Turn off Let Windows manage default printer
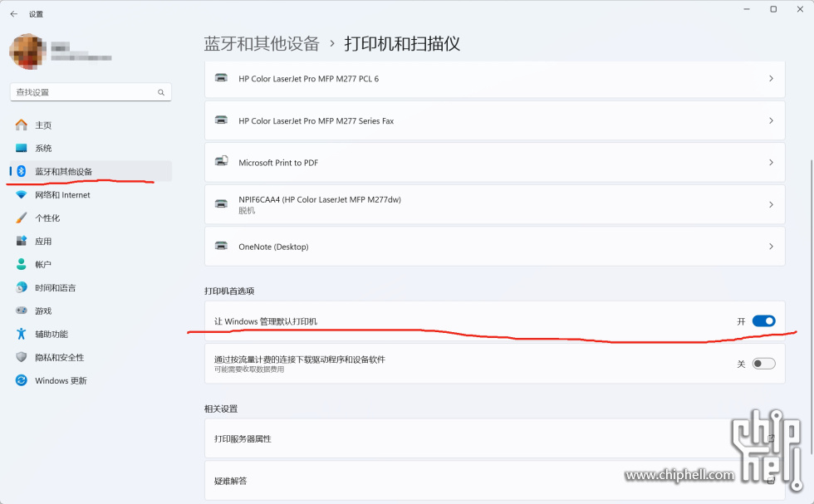The width and height of the screenshot is (814, 504). pyautogui.click(x=763, y=321)
